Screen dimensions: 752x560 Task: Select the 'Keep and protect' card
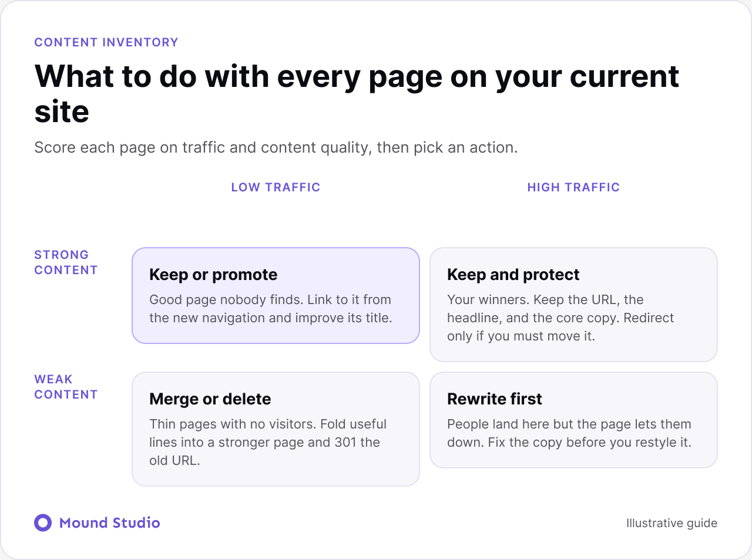[x=573, y=305]
